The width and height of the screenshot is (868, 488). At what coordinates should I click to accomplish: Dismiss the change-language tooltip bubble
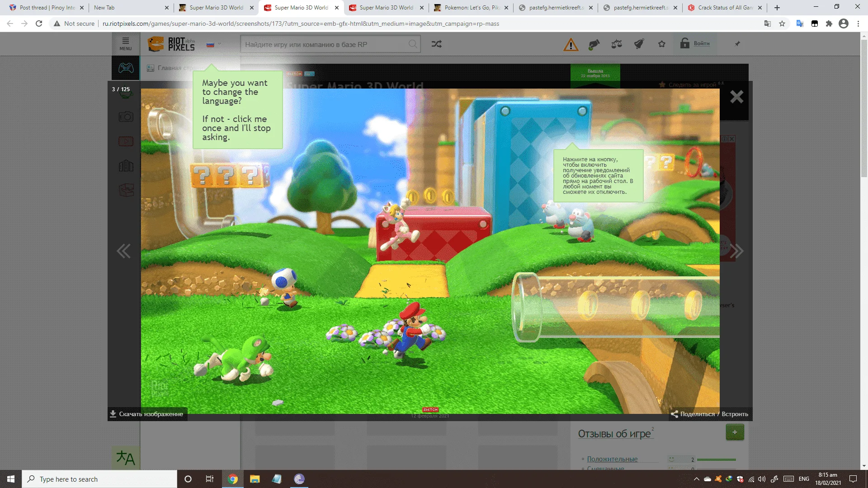click(x=237, y=110)
